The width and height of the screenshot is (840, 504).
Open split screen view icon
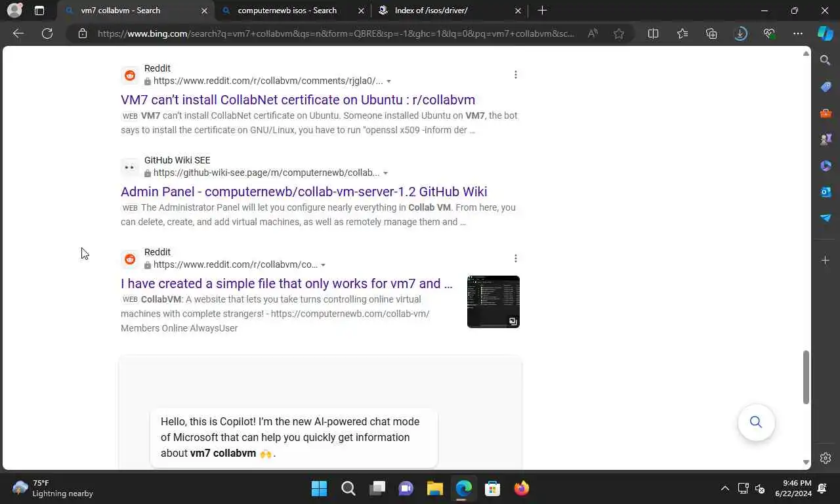pyautogui.click(x=653, y=33)
